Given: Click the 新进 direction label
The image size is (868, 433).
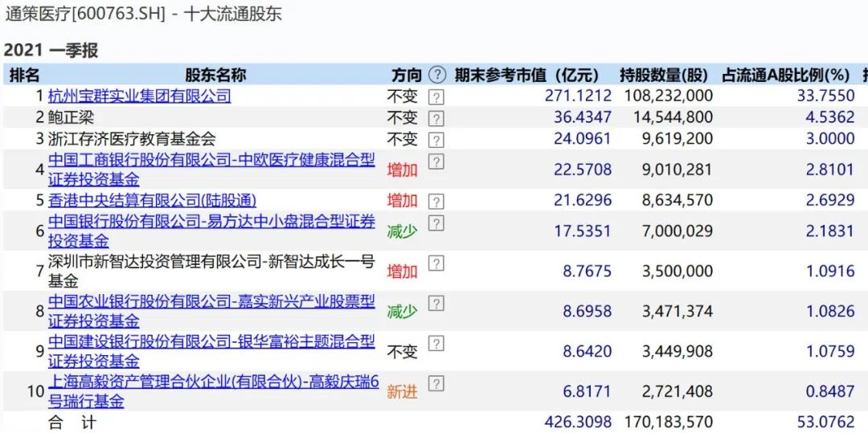Looking at the screenshot, I should (x=403, y=392).
